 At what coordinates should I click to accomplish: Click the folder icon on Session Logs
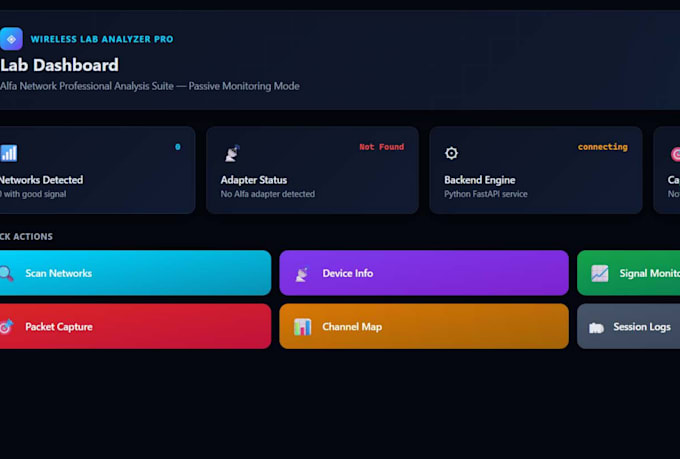pyautogui.click(x=596, y=328)
